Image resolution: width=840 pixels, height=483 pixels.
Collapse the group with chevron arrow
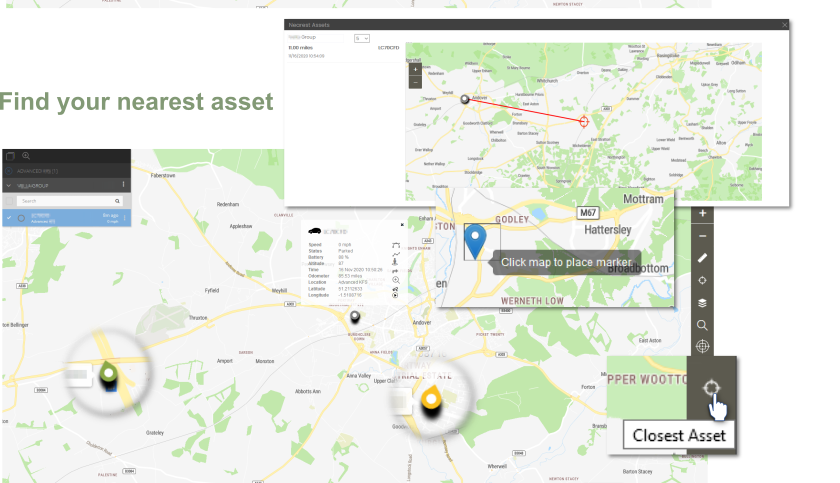(9, 185)
